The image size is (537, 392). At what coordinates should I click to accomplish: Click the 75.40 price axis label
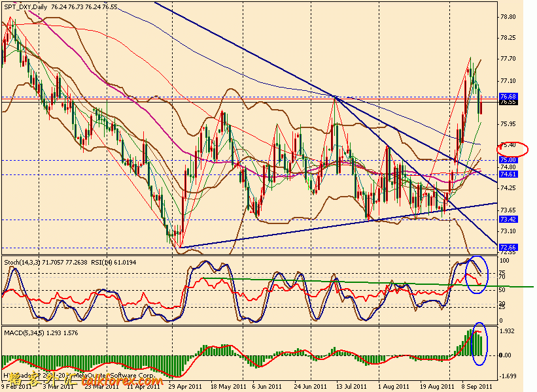point(508,145)
